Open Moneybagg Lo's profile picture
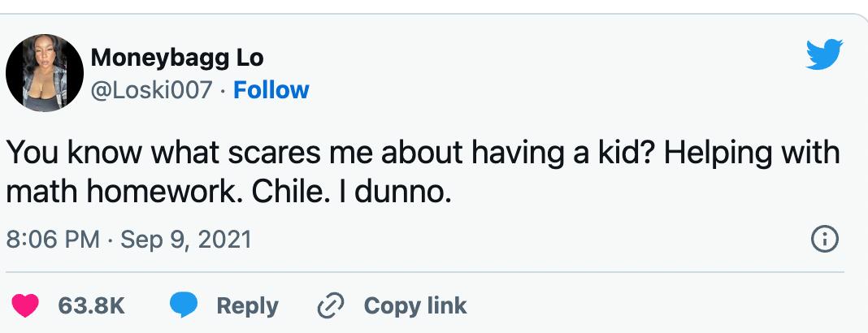 coord(44,73)
